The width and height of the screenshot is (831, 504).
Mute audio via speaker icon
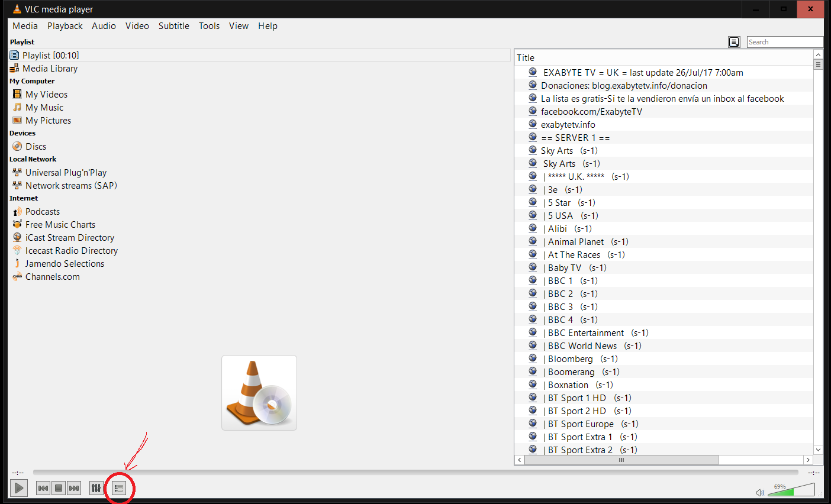[760, 492]
